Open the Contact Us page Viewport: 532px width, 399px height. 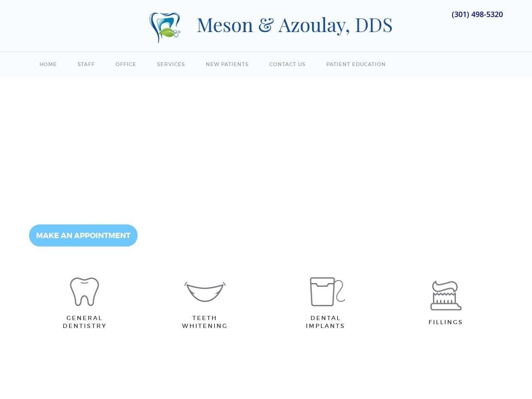pyautogui.click(x=287, y=64)
